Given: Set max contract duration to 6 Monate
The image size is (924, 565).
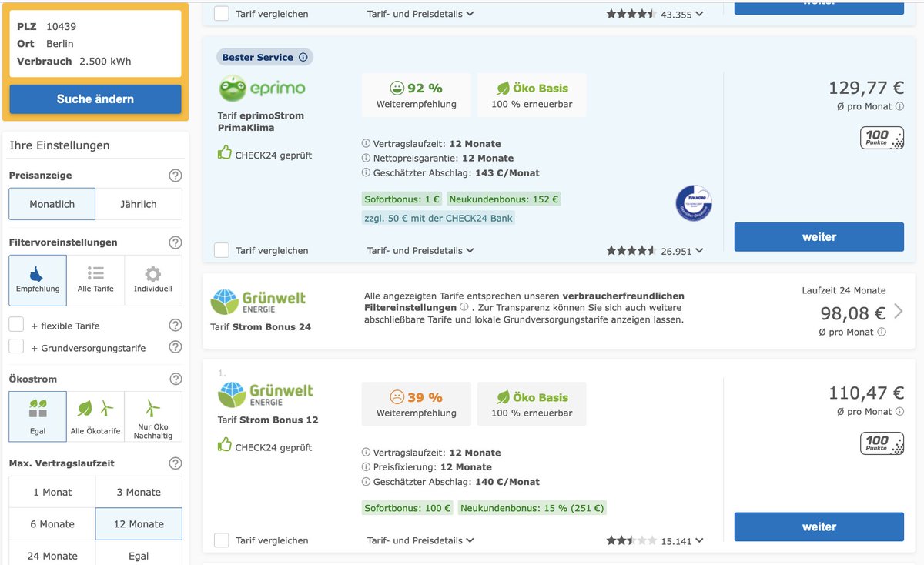Looking at the screenshot, I should click(x=52, y=524).
